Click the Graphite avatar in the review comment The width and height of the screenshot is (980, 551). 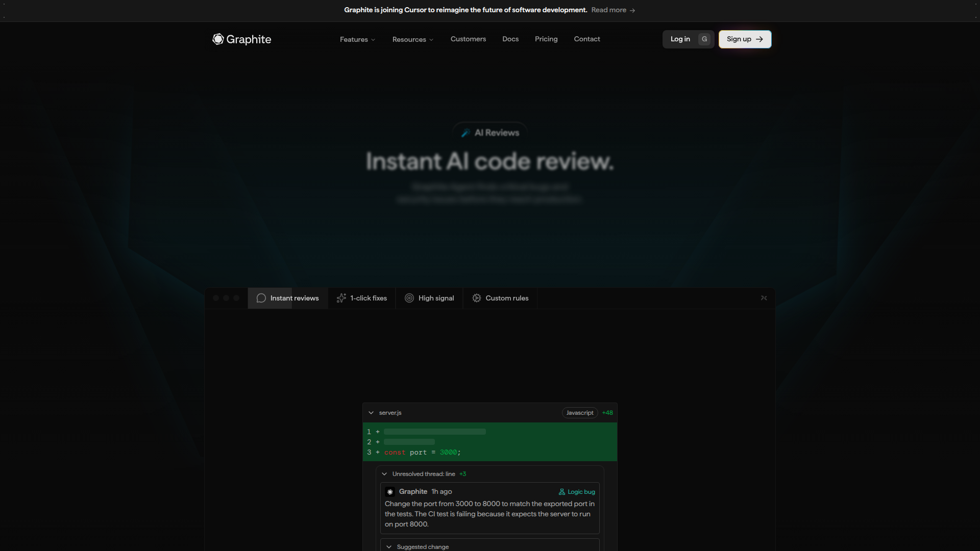click(390, 491)
